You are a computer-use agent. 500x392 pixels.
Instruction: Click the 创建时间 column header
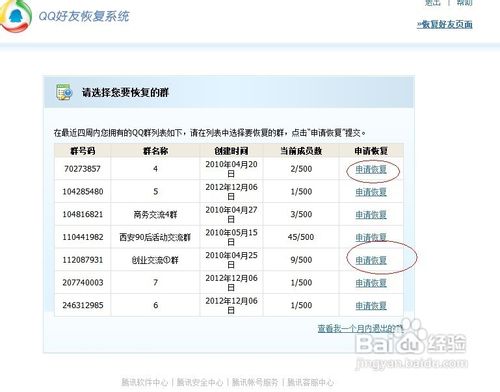point(231,151)
